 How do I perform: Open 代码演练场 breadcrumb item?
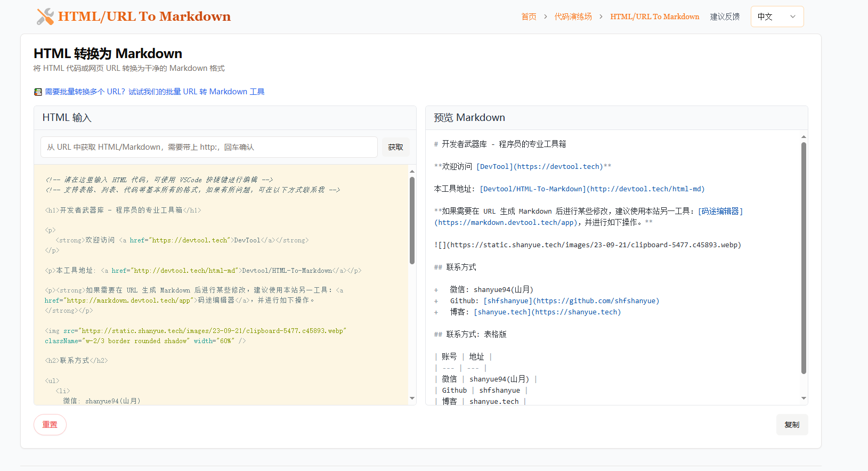[573, 17]
